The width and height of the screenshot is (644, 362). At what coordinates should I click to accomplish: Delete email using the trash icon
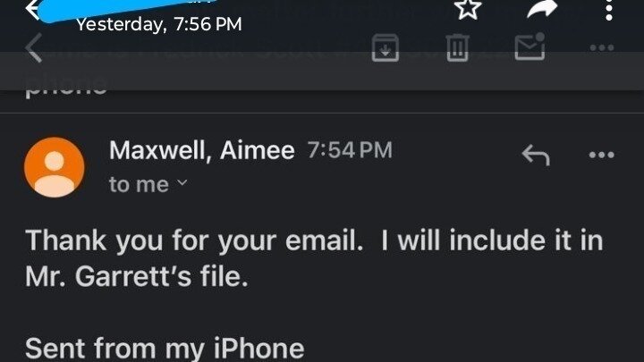point(457,48)
